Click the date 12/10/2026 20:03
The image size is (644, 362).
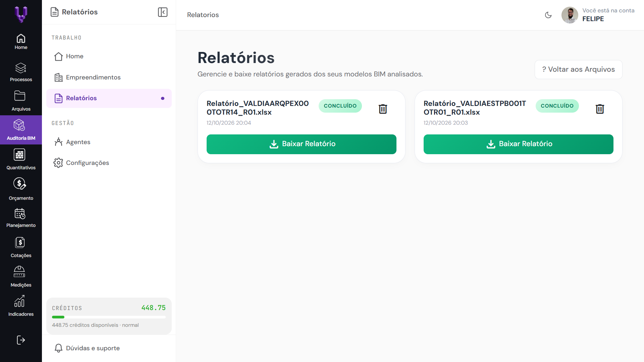point(446,123)
